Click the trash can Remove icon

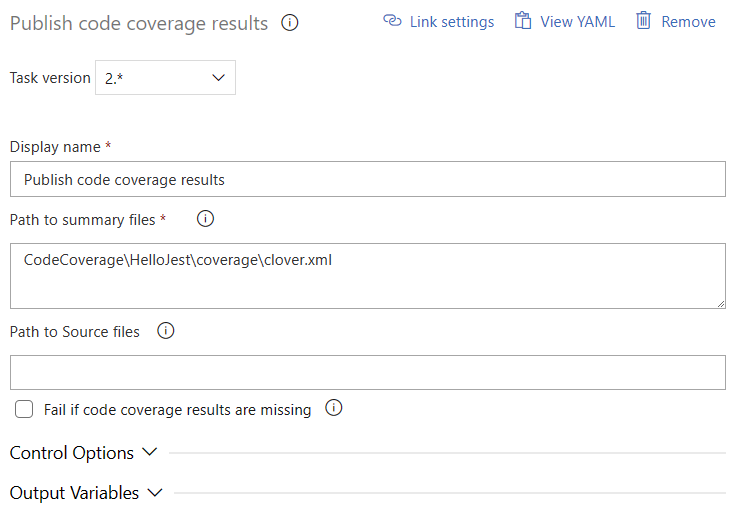(x=644, y=21)
